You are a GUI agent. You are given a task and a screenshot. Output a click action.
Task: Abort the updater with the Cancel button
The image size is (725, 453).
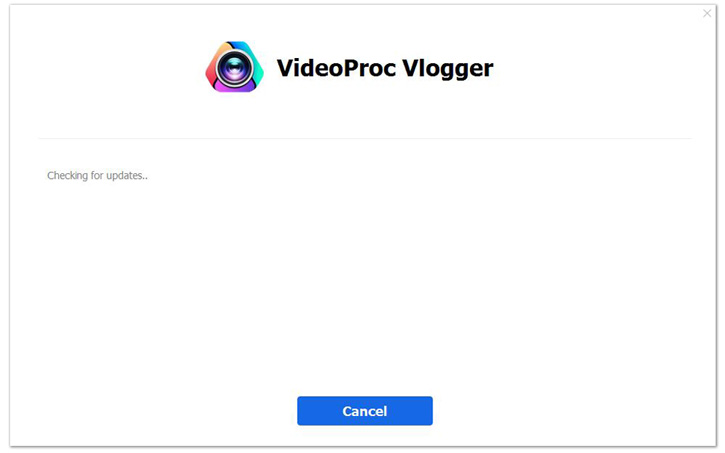coord(364,411)
